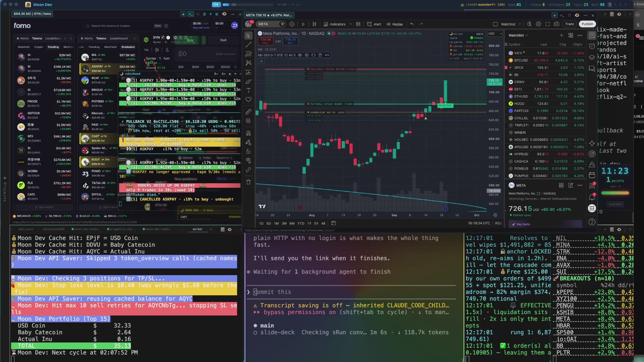Choose the ruler measure tool on chart sidebar
This screenshot has width=644, height=362.
[249, 112]
